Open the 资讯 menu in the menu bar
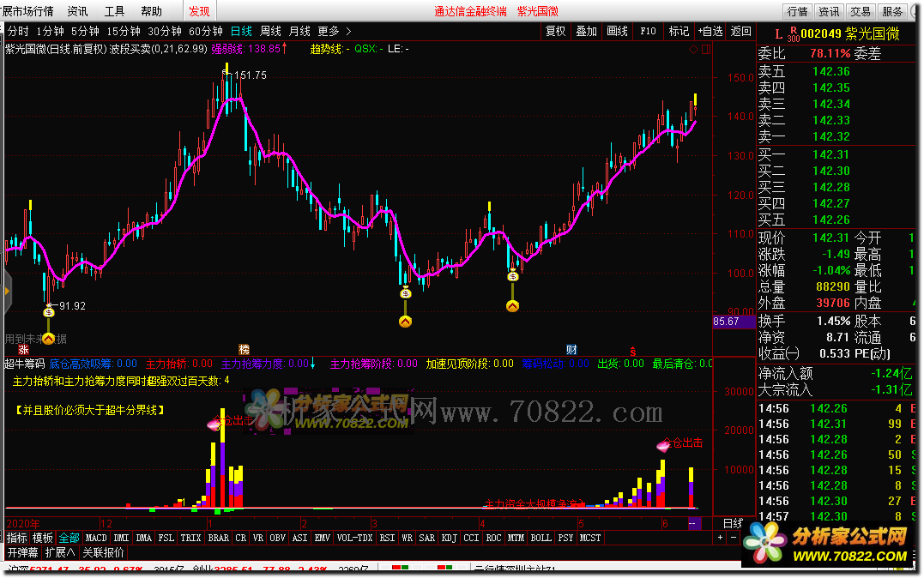Screen dimensions: 924x578 [x=77, y=11]
